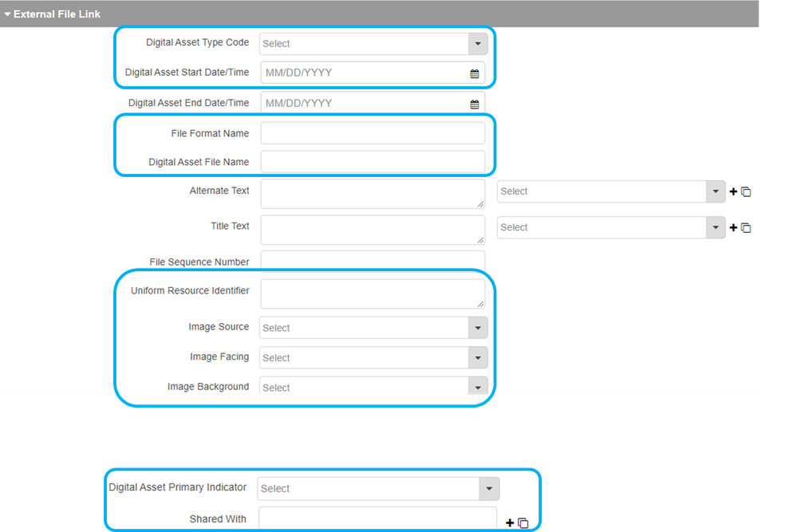Click copy icon beside Shared With

point(523,522)
